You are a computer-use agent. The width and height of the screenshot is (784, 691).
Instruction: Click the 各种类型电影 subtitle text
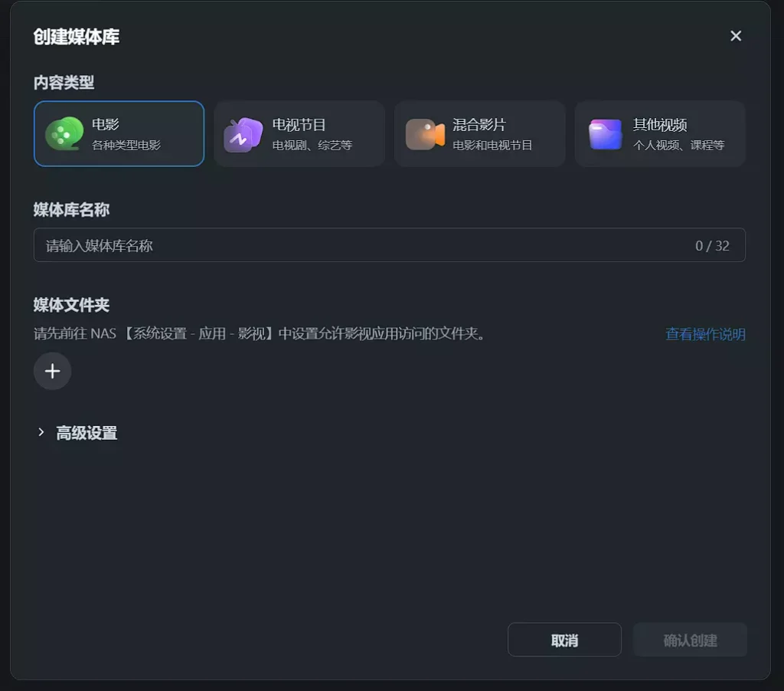point(126,145)
